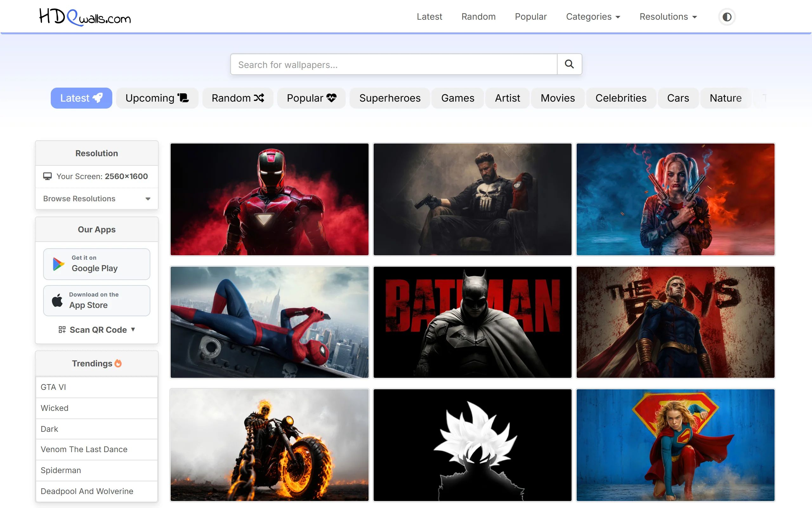Open the Celebrities category tab
Image resolution: width=812 pixels, height=508 pixels.
pos(621,98)
